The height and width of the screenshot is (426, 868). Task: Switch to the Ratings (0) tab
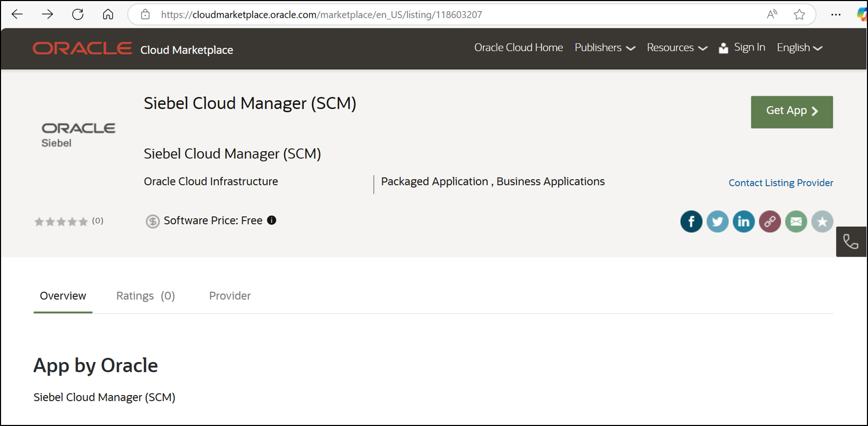(x=145, y=296)
